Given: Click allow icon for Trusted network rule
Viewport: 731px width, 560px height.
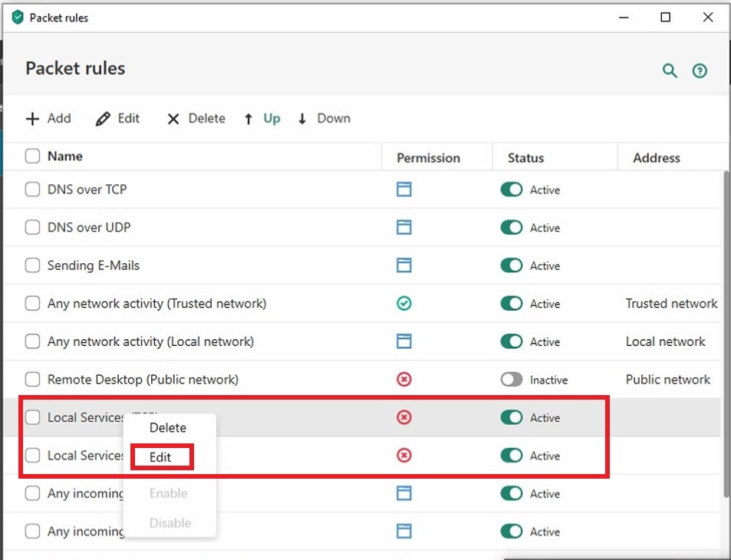Looking at the screenshot, I should click(x=404, y=304).
